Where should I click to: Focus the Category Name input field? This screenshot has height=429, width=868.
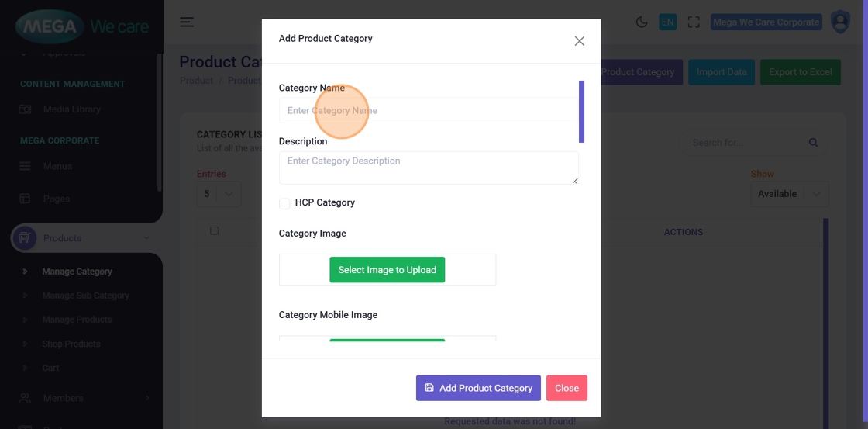click(428, 111)
